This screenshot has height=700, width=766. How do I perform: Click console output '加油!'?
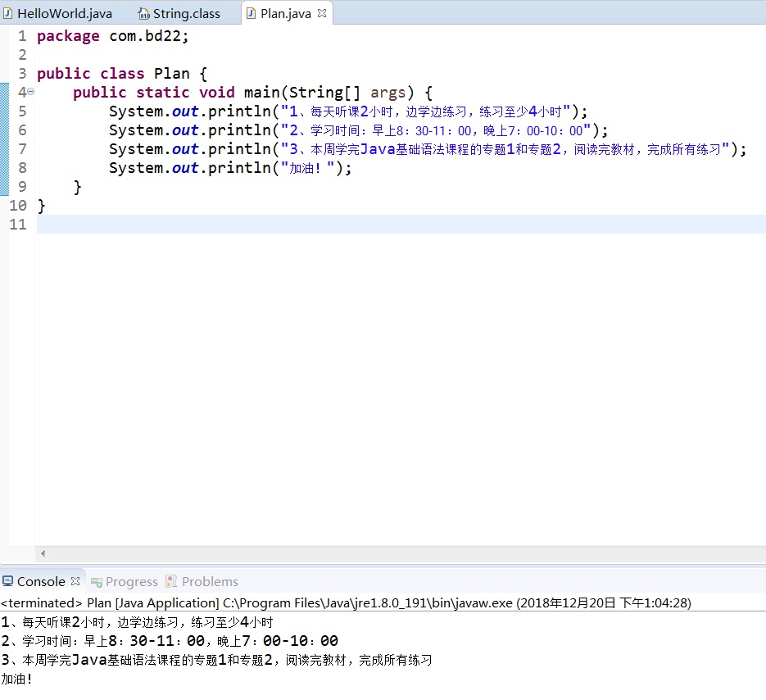[16, 679]
